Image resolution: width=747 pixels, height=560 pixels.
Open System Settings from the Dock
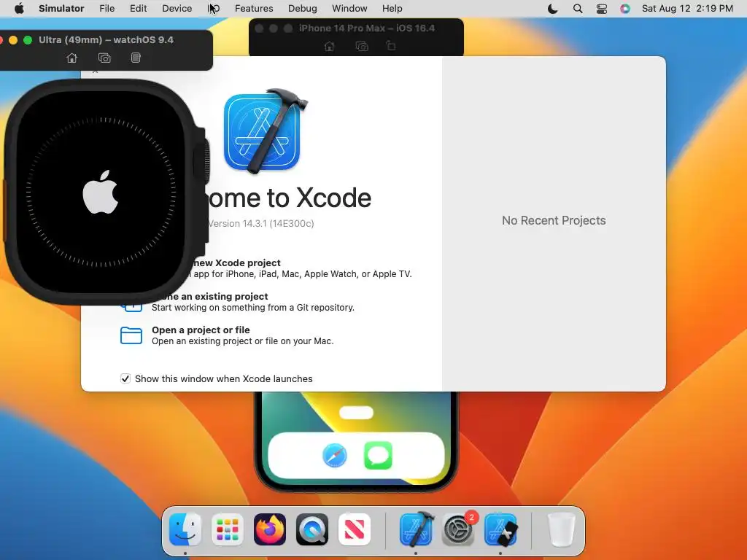pyautogui.click(x=458, y=529)
